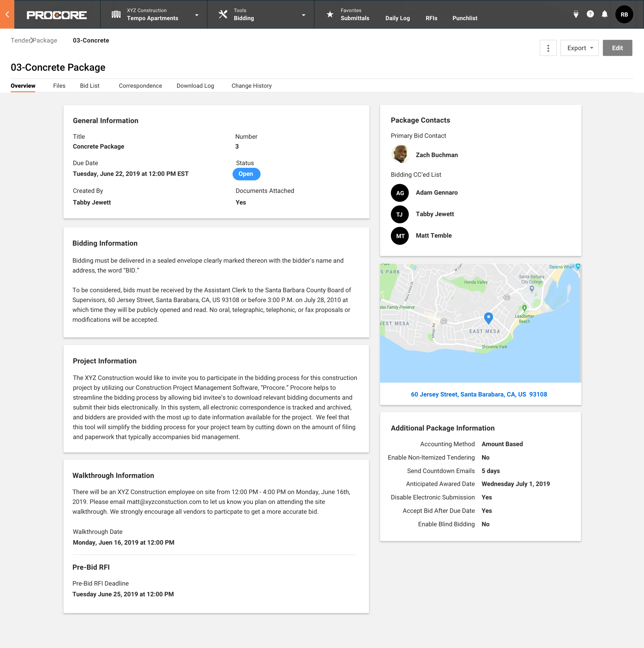The height and width of the screenshot is (648, 644).
Task: Click the East Mesa map label
Action: 485,331
